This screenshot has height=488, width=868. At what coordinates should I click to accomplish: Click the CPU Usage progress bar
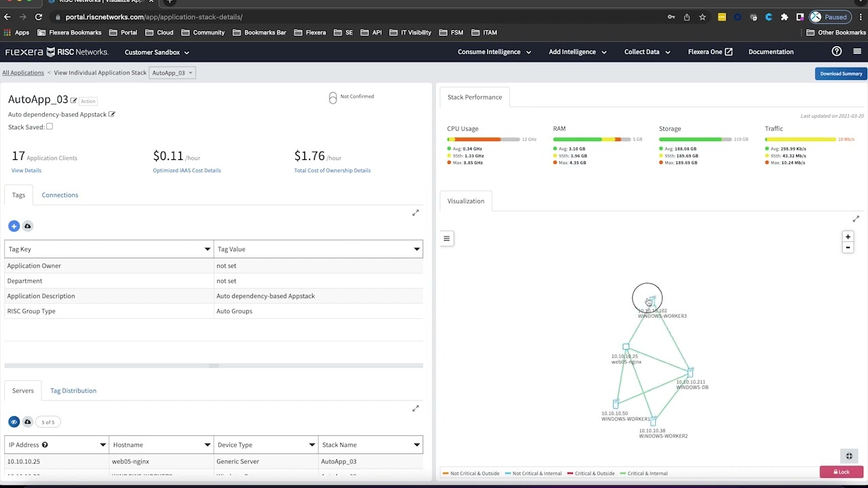point(484,139)
